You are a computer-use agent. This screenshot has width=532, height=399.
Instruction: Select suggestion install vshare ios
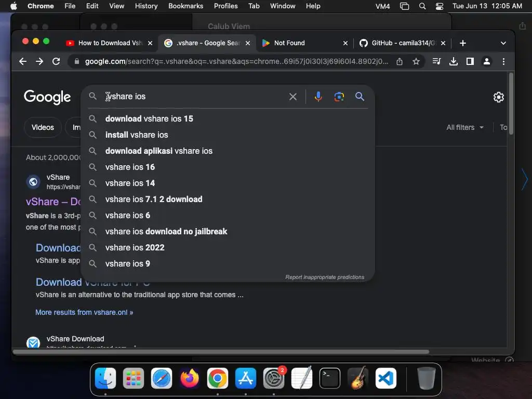click(228, 135)
